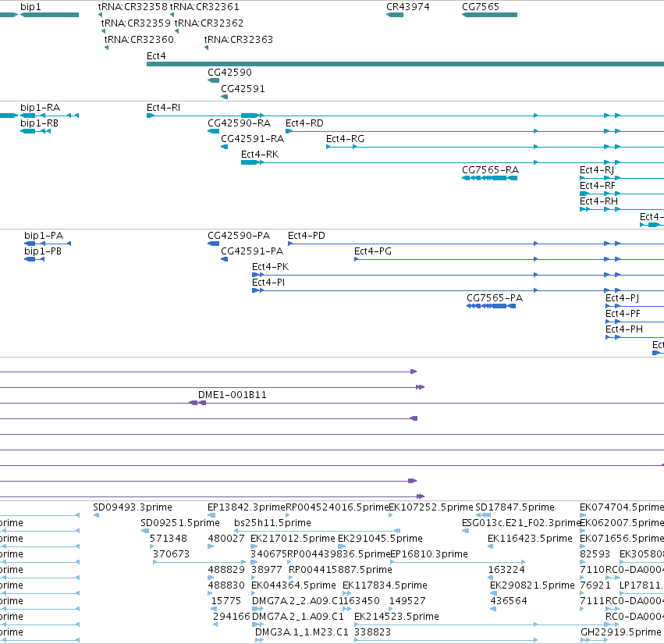
Task: Select the tRNA:CR32363 gene label
Action: [239, 39]
